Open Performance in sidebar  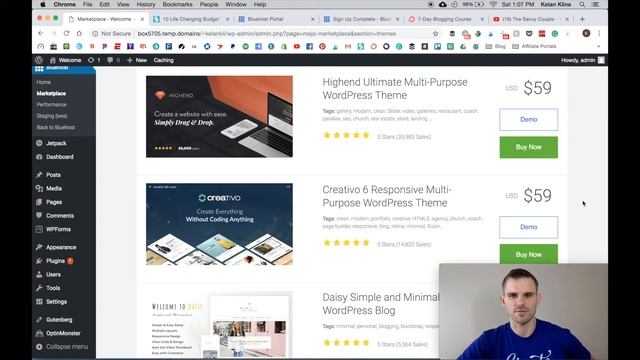click(51, 104)
